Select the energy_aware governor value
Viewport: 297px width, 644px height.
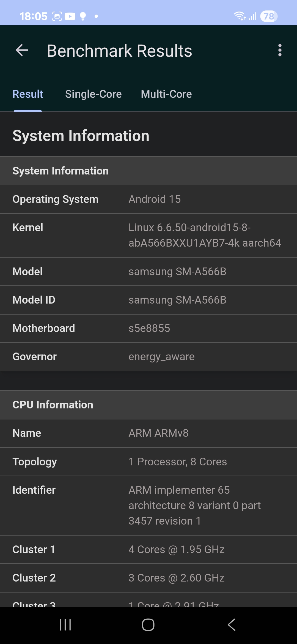click(x=162, y=357)
